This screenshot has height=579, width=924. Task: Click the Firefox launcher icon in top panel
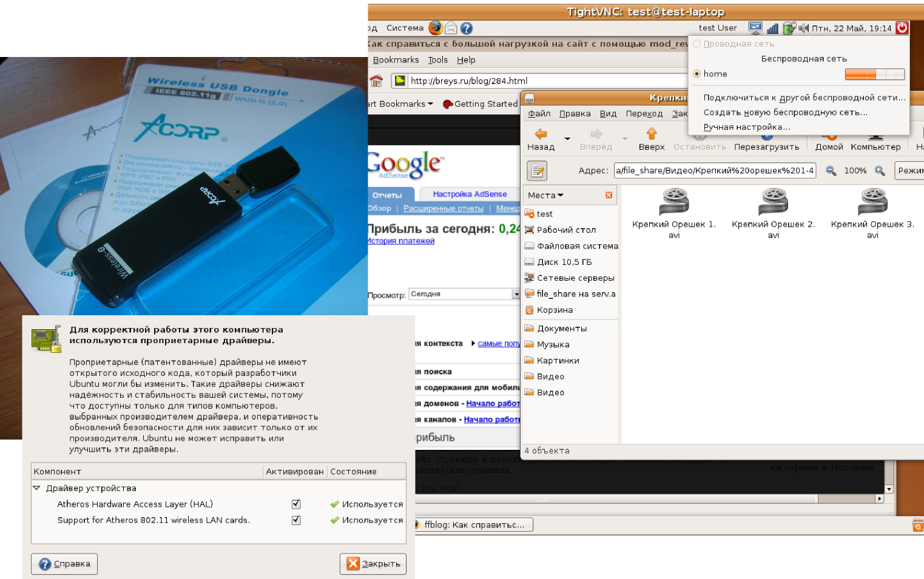(x=436, y=28)
